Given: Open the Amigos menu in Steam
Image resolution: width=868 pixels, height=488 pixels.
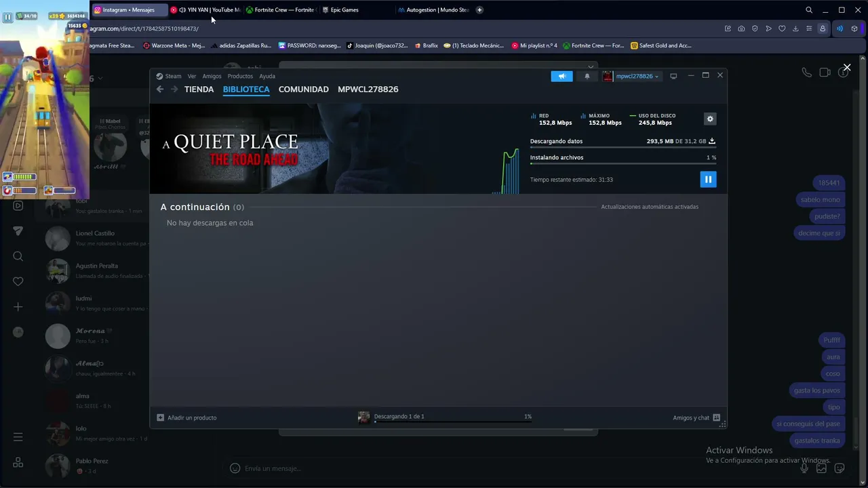Looking at the screenshot, I should (212, 77).
